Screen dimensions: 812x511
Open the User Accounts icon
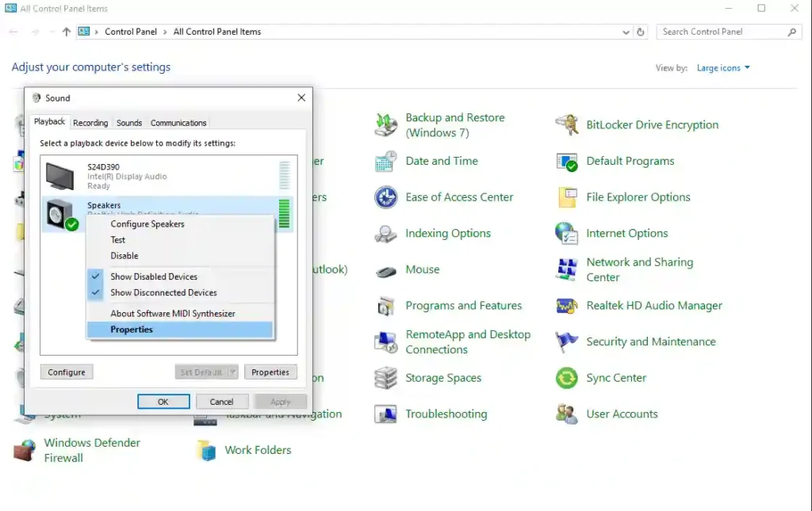click(x=566, y=414)
